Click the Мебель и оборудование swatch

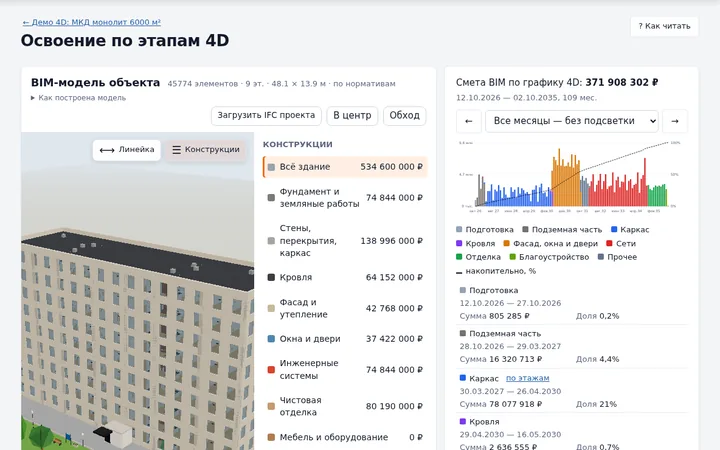pos(271,437)
